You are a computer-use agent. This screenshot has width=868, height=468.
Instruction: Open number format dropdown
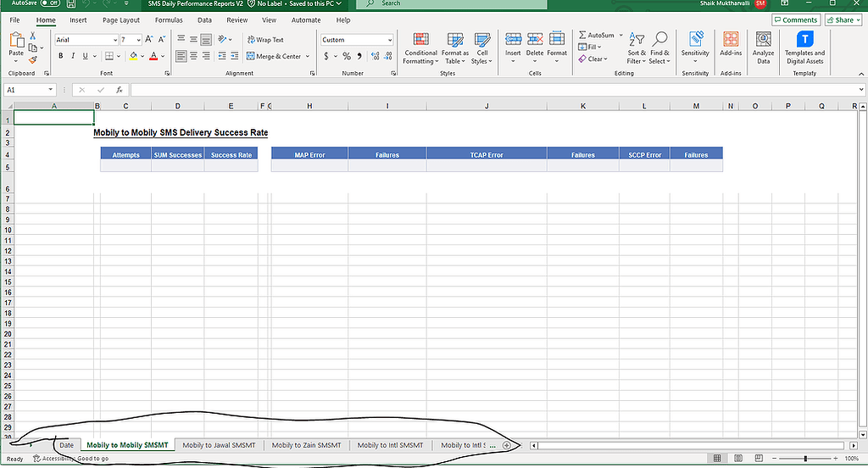click(390, 40)
